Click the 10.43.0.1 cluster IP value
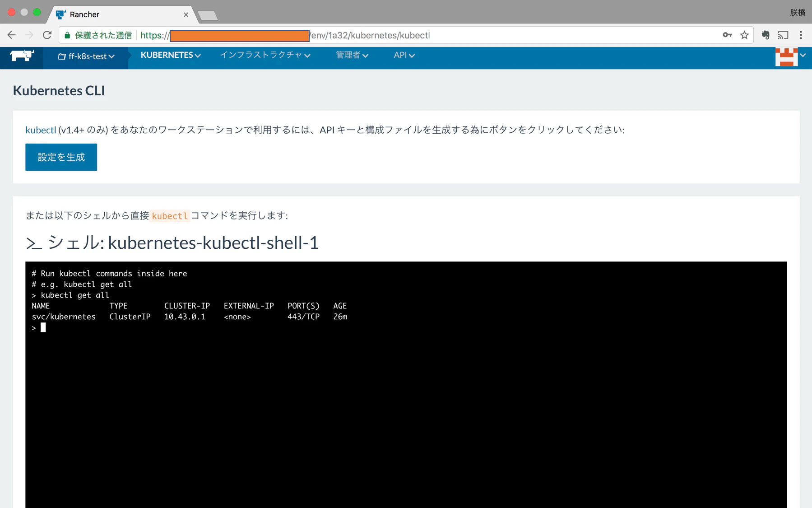Screen dimensions: 812x508 [x=185, y=317]
